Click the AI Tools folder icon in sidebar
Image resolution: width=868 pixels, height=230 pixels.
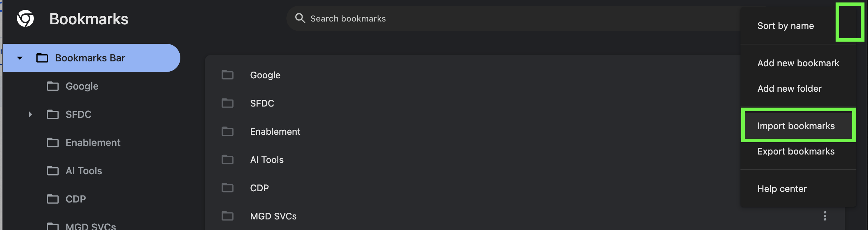[53, 171]
